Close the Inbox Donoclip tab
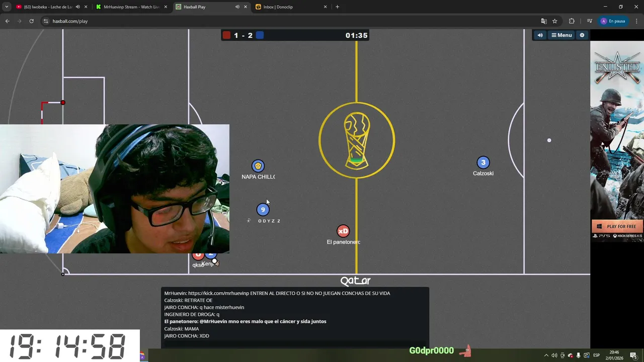 click(325, 7)
